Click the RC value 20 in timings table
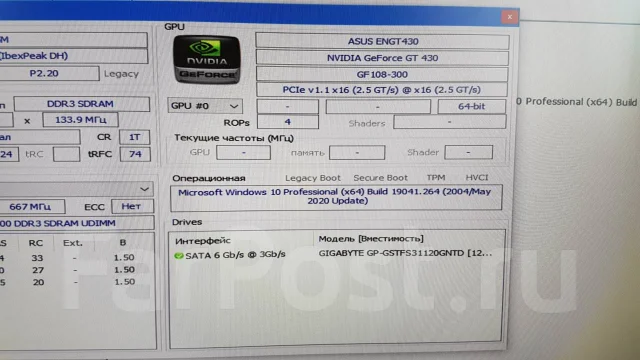The height and width of the screenshot is (360, 640). click(x=38, y=282)
